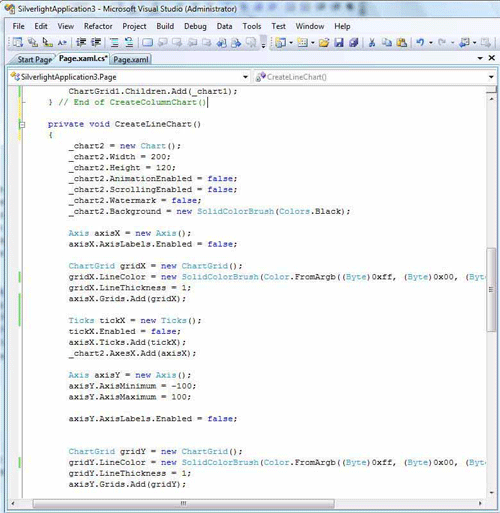The height and width of the screenshot is (513, 500).
Task: Increase line indent with toolbar icon
Action: coord(96,42)
